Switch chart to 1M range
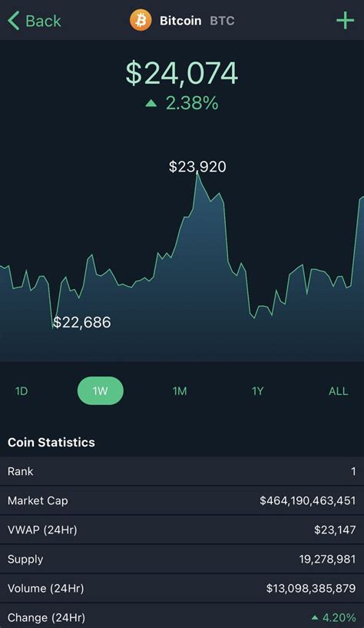This screenshot has height=628, width=364. 180,391
